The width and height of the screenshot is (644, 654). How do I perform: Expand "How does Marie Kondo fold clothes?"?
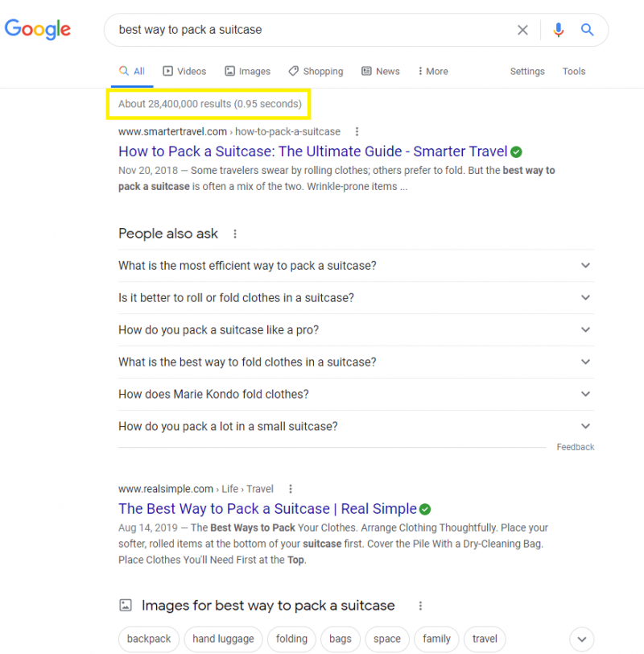click(x=586, y=395)
